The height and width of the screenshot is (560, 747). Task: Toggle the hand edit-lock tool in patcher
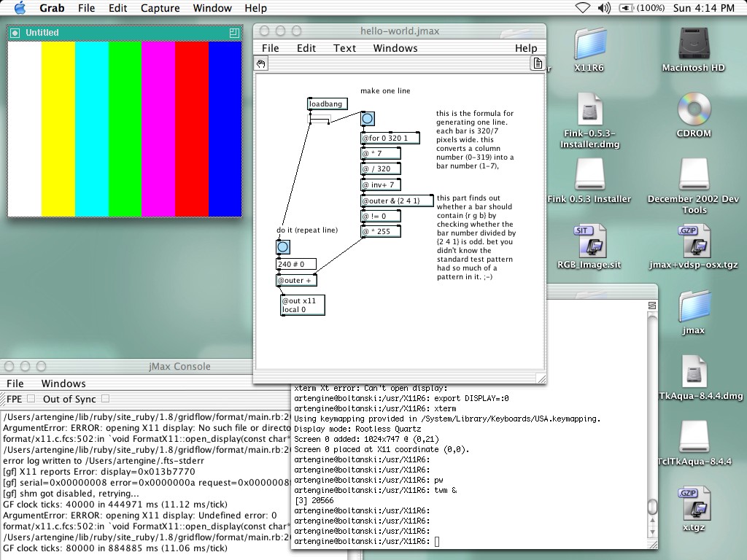[261, 63]
